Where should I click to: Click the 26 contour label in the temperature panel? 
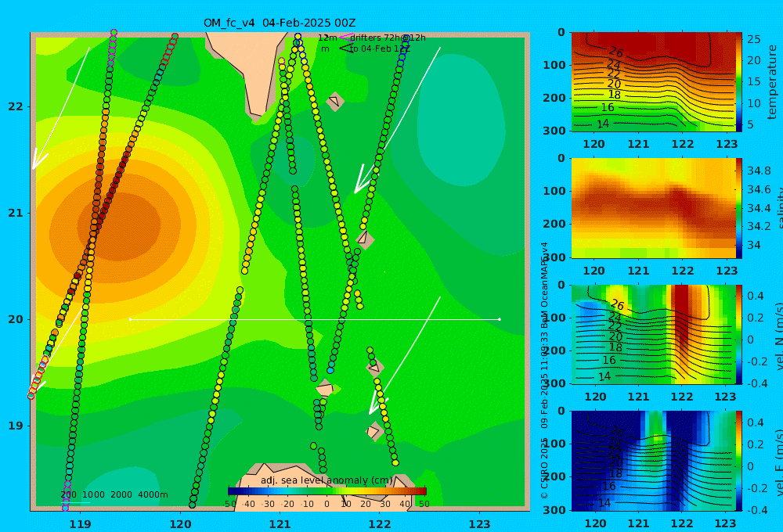[616, 52]
